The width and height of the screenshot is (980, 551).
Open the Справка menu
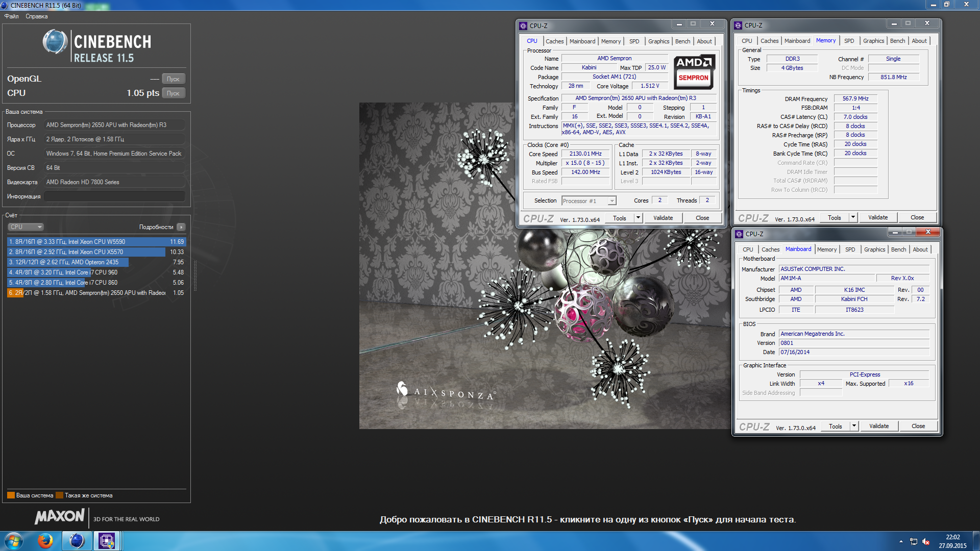(37, 16)
